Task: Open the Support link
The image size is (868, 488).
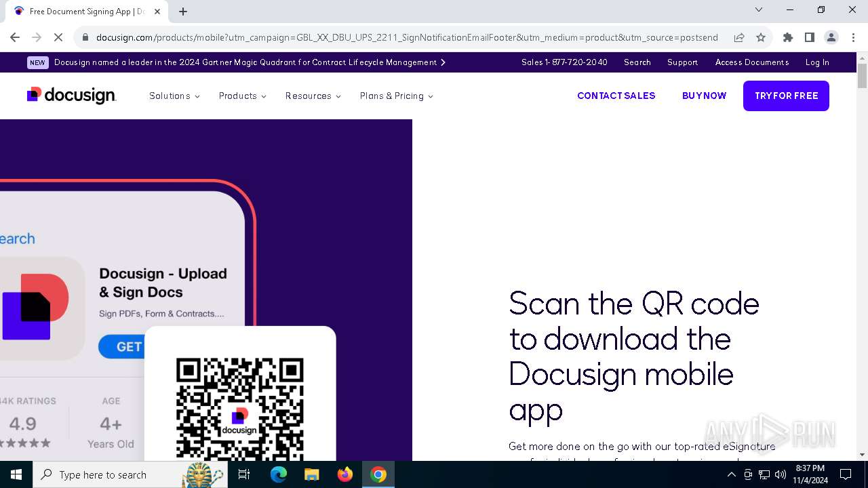Action: coord(682,62)
